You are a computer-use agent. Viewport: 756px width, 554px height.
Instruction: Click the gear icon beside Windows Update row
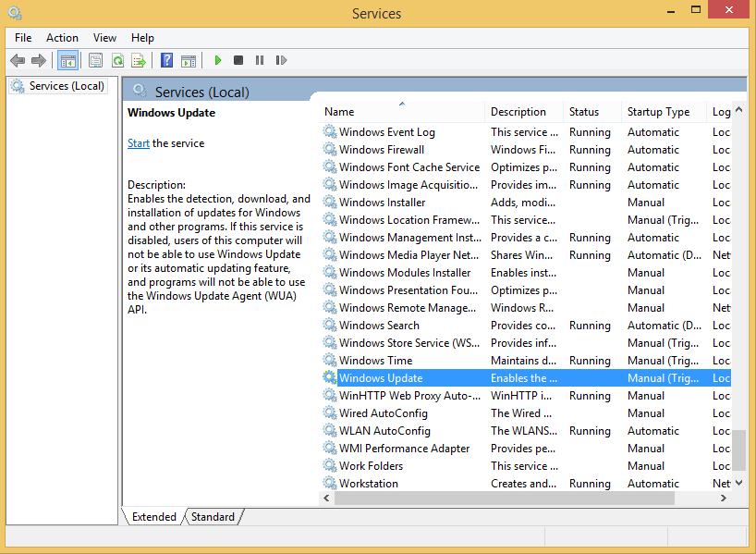pyautogui.click(x=330, y=377)
